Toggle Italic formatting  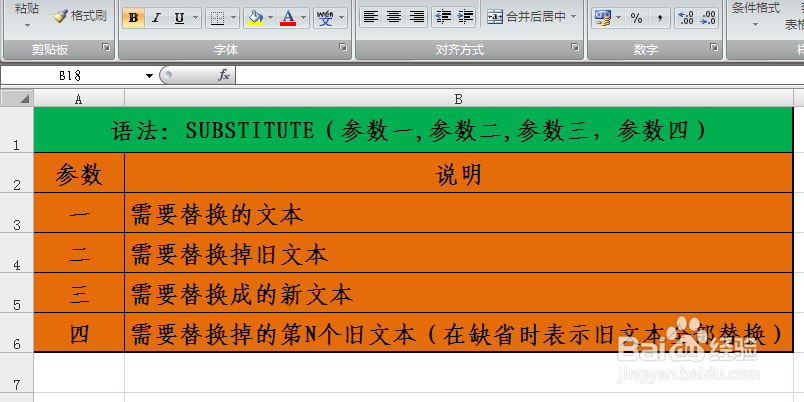pyautogui.click(x=156, y=18)
